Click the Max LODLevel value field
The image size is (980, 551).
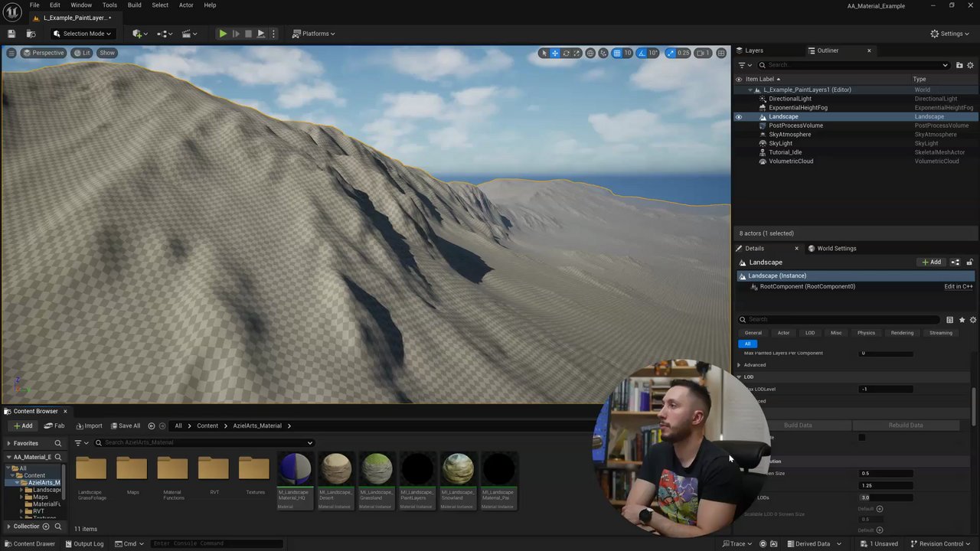click(x=886, y=389)
